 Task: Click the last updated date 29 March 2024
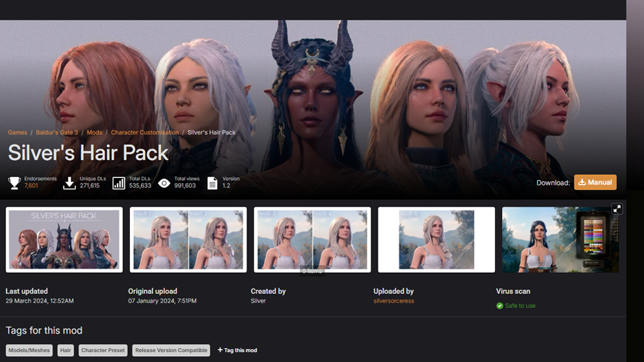[x=40, y=301]
